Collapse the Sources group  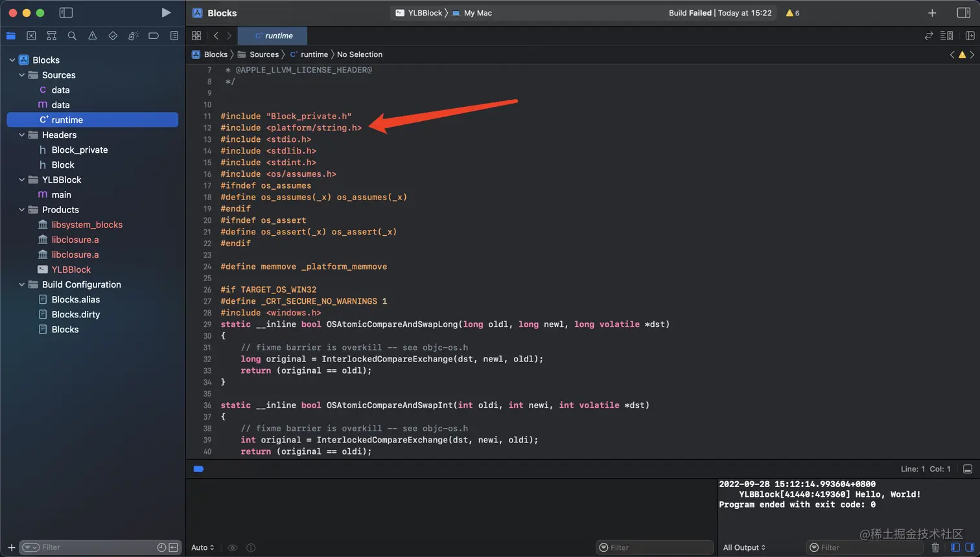22,75
